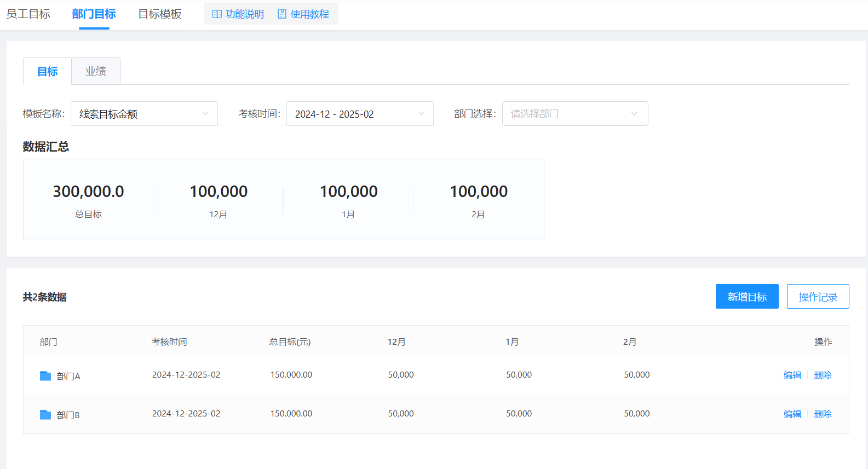
Task: Click 部门B's 1月 value 50,000
Action: (x=519, y=414)
